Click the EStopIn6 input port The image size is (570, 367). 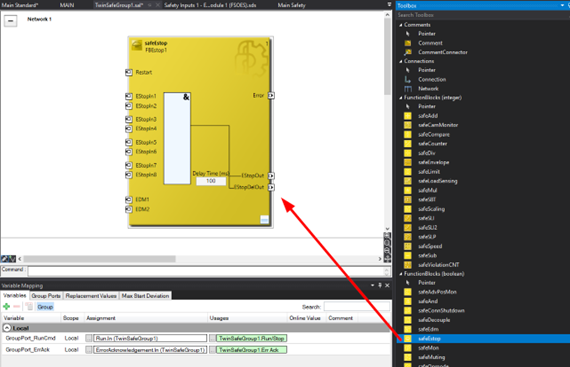[x=129, y=152]
